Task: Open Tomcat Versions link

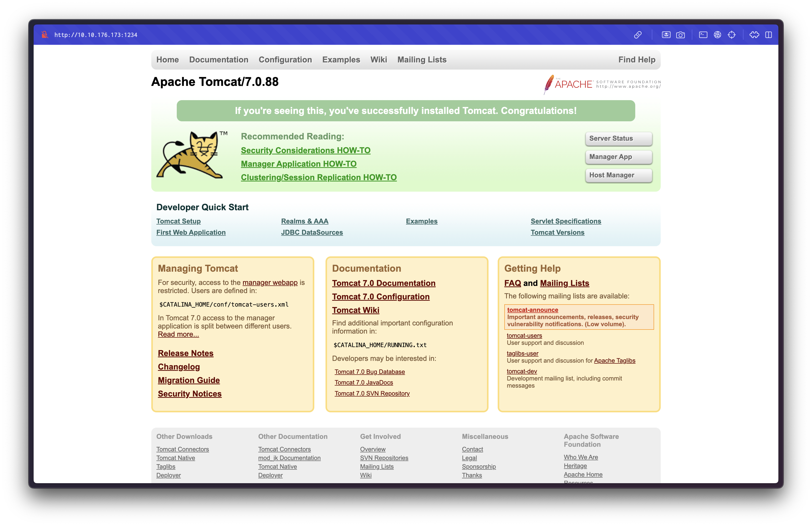Action: coord(557,232)
